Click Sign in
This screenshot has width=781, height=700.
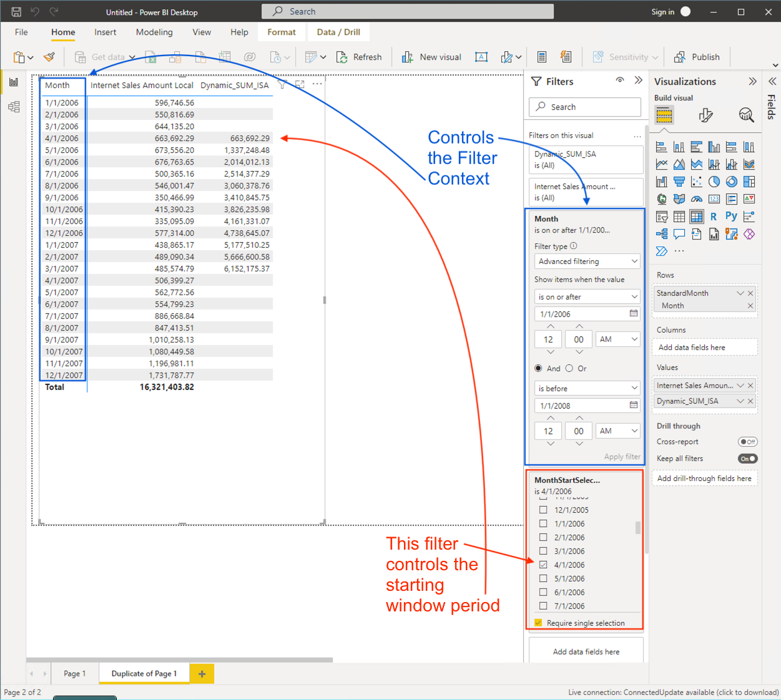[x=662, y=11]
